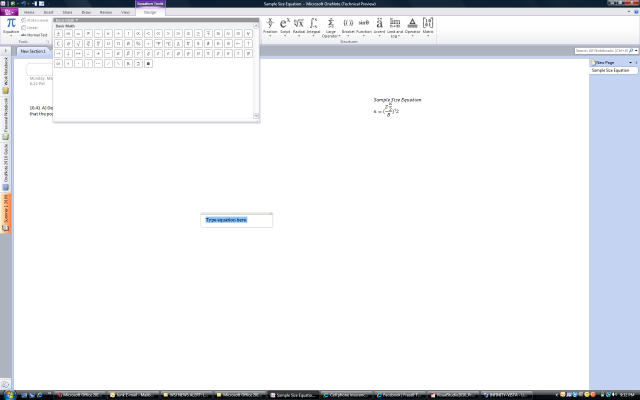Image resolution: width=640 pixels, height=400 pixels.
Task: Insert the division sign symbol
Action: point(118,33)
